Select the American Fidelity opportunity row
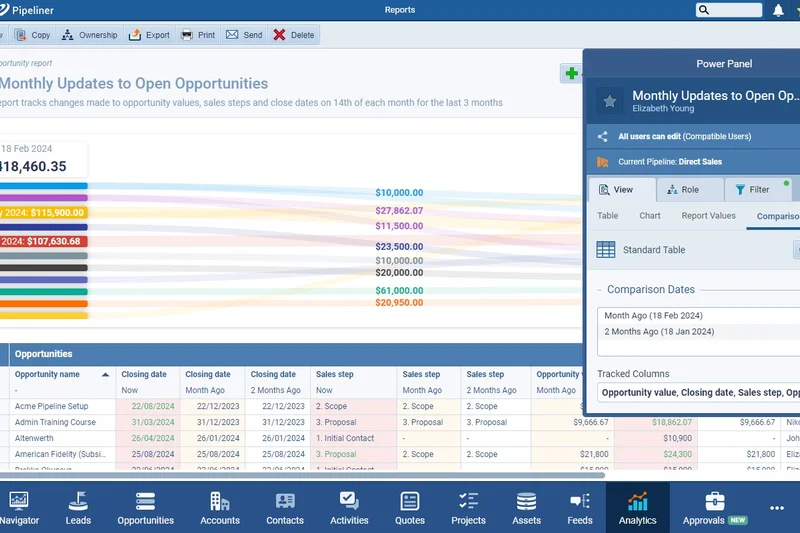 tap(60, 454)
